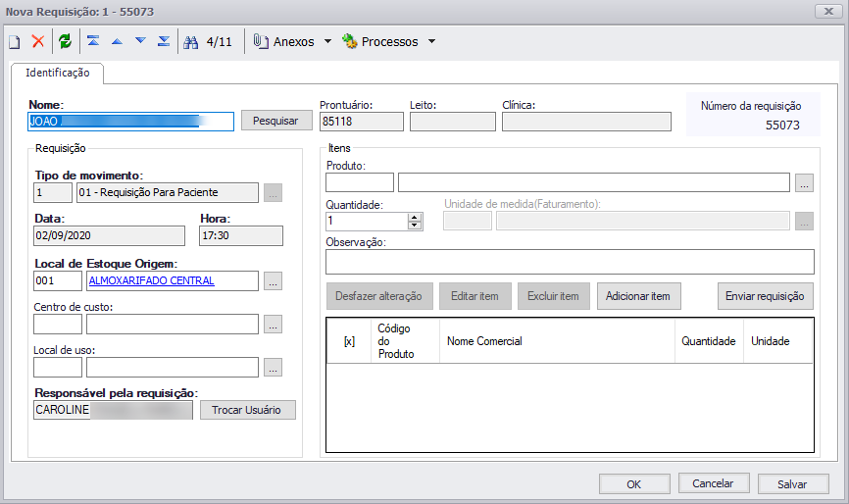Open the Processos menu
The width and height of the screenshot is (849, 504).
tap(390, 42)
